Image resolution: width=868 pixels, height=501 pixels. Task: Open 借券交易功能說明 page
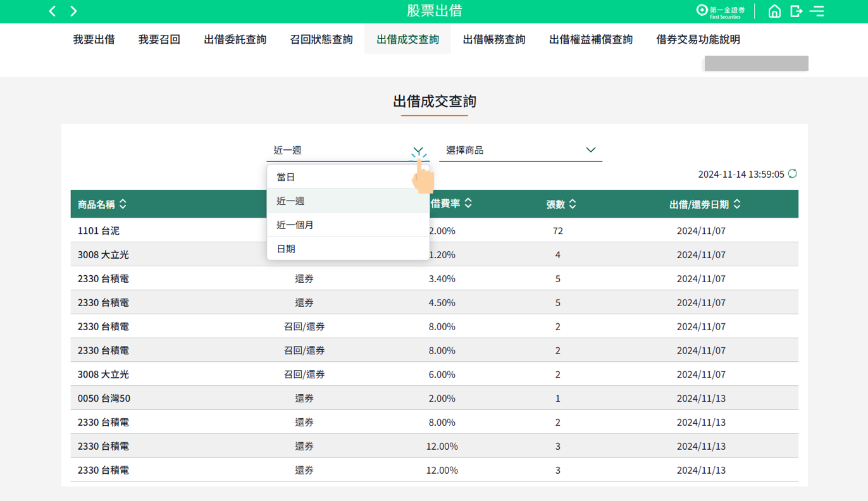pos(698,39)
